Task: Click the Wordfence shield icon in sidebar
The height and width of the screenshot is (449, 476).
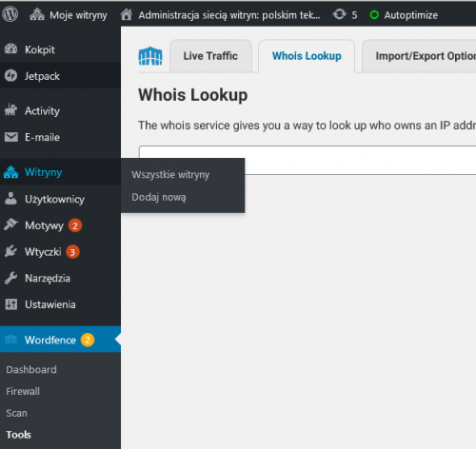Action: (11, 340)
